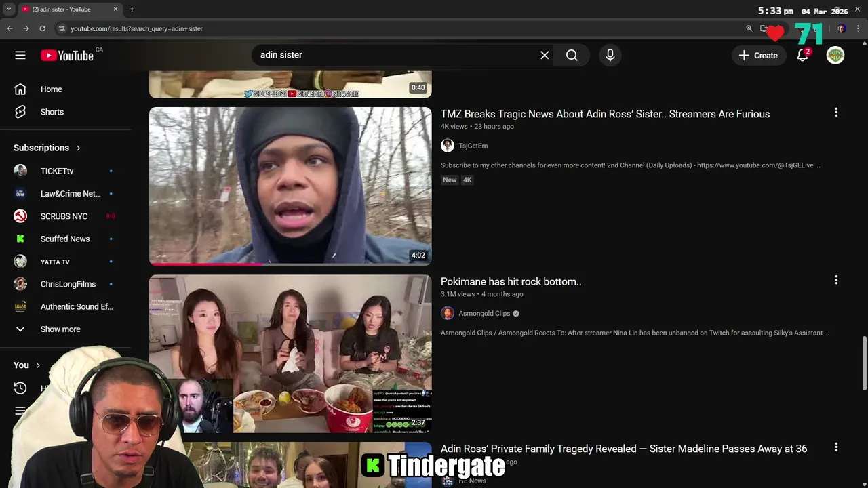The width and height of the screenshot is (868, 488).
Task: Play the 0:40 video thumbnail at top
Action: [x=290, y=84]
